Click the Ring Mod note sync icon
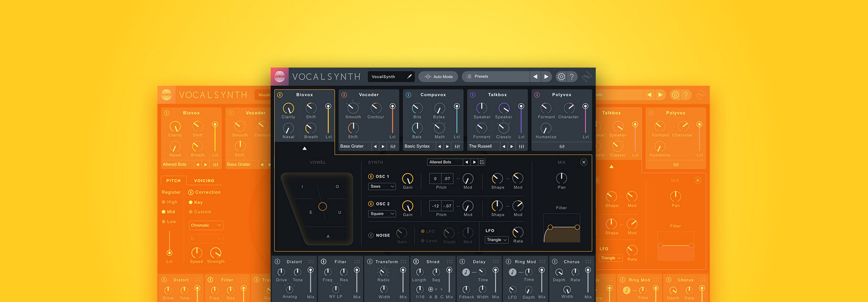868x302 pixels. pos(513,272)
